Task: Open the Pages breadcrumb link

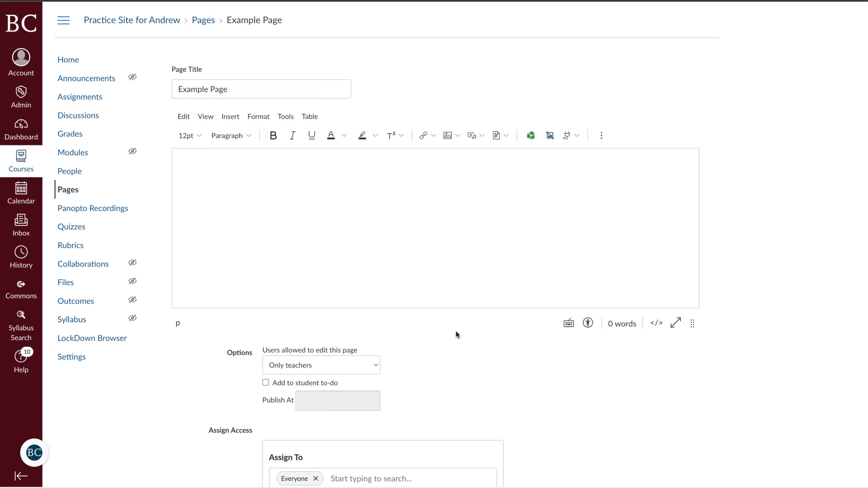Action: pyautogui.click(x=203, y=20)
